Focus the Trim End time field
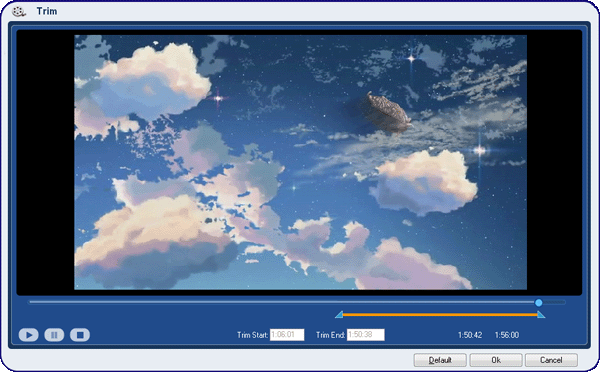Viewport: 600px width, 372px height. tap(365, 334)
